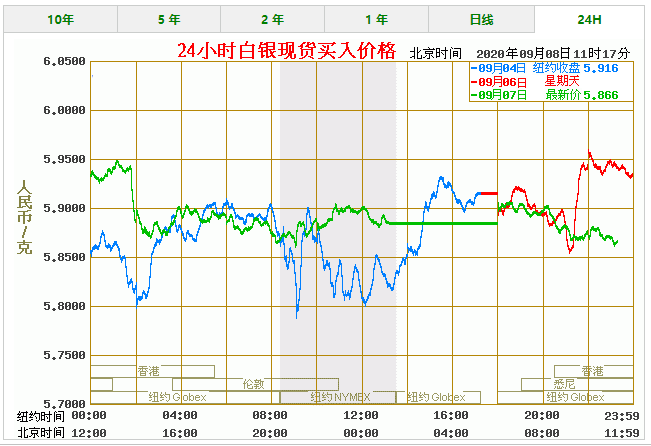Screen dimensions: 651x446
Task: Select the 24H tab
Action: point(589,19)
